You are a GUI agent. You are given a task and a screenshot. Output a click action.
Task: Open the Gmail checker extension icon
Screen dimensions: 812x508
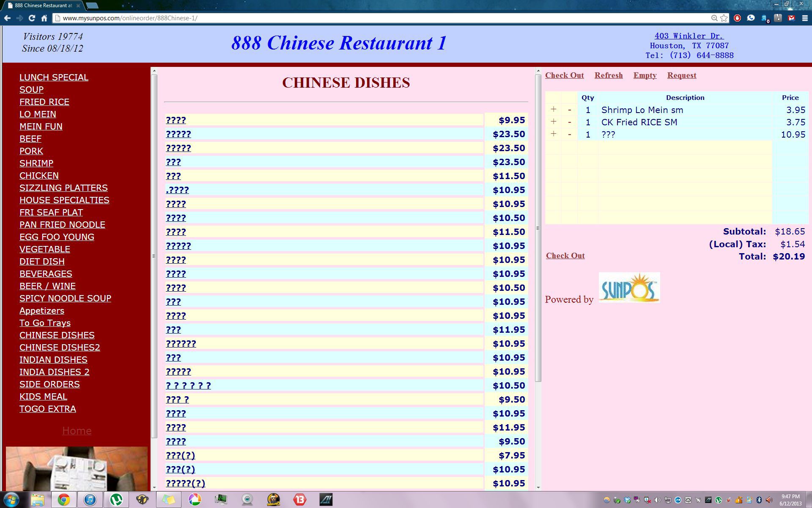click(791, 18)
